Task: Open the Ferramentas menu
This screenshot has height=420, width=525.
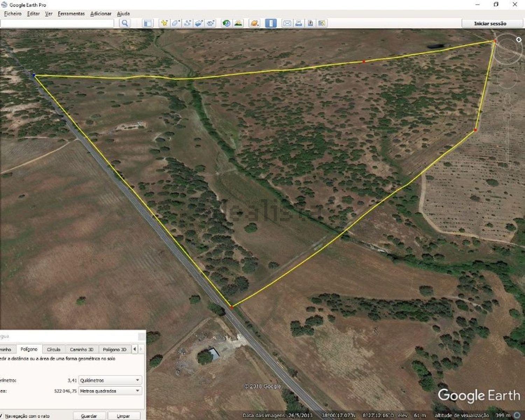Action: (71, 14)
